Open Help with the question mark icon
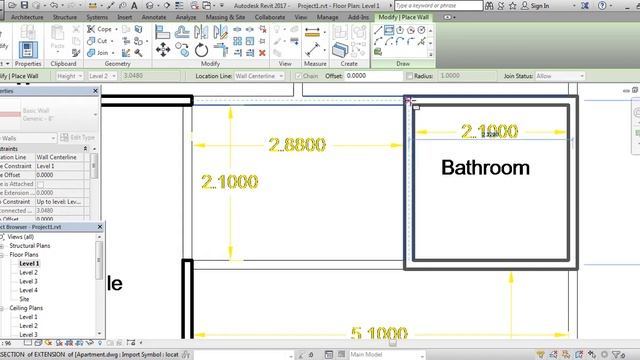Viewport: 640px width, 360px height. tap(602, 6)
